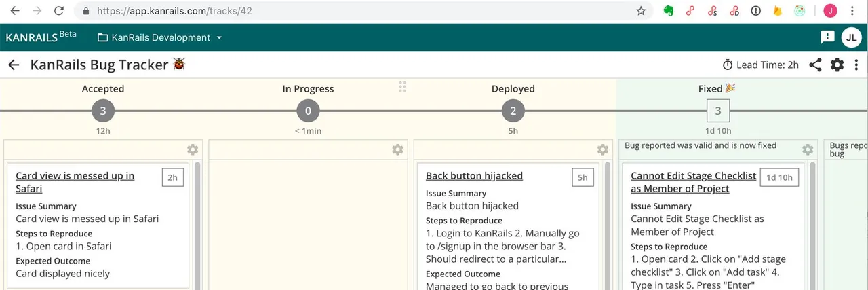Open the Chrome profile avatar J

[830, 11]
